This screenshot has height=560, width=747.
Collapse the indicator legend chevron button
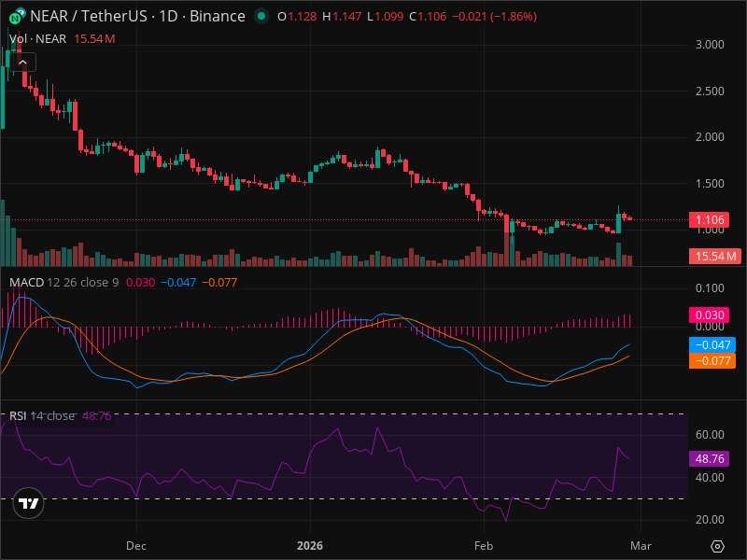pyautogui.click(x=22, y=63)
